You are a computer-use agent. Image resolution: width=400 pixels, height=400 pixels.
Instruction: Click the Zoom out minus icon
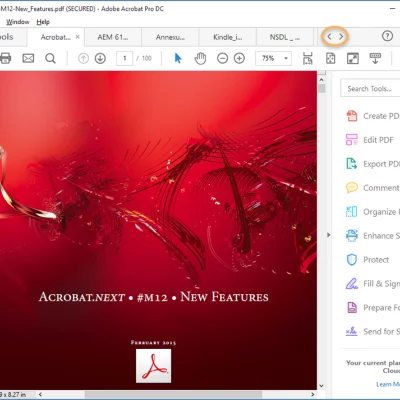tap(222, 59)
